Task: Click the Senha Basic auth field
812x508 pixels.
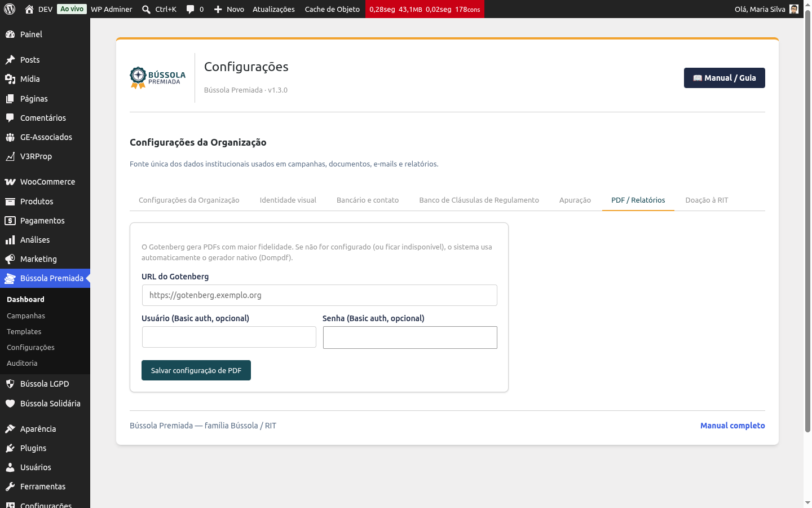Action: tap(410, 338)
